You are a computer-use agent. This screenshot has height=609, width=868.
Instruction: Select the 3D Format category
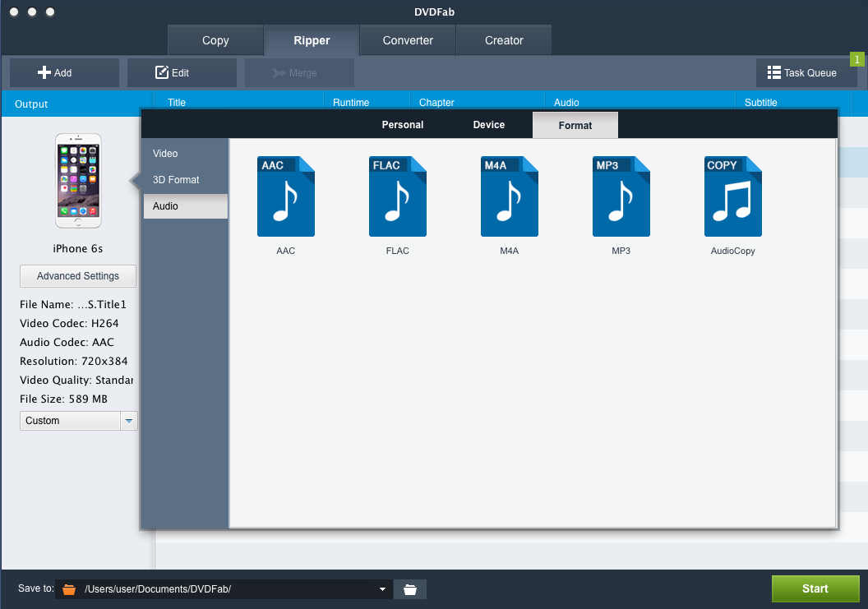(186, 180)
